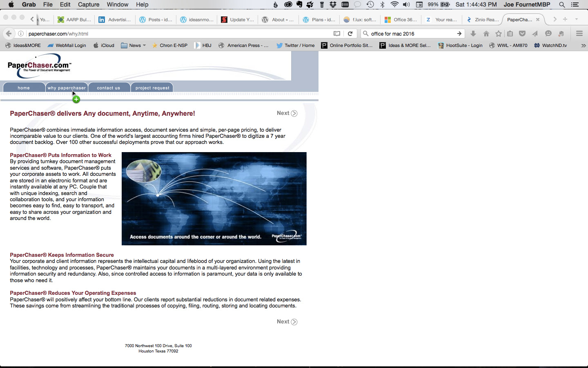
Task: Open the WatchND.tv bookmark
Action: (550, 45)
